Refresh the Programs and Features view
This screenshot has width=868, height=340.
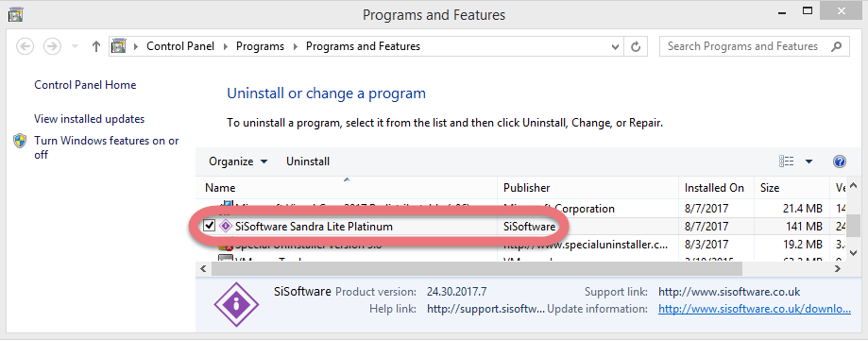(636, 46)
